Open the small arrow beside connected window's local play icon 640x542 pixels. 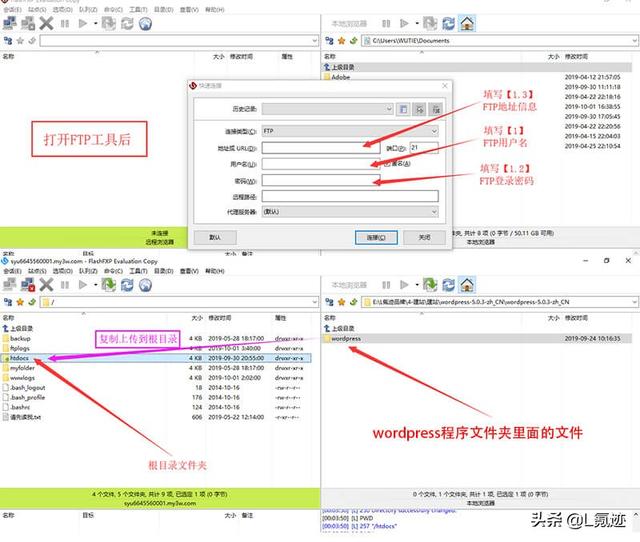click(417, 285)
